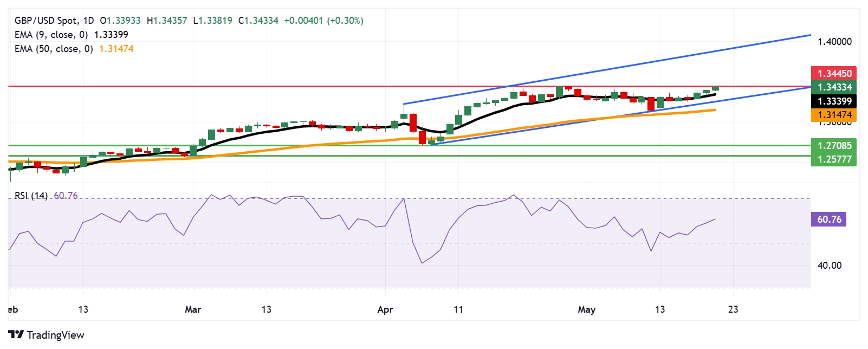Click the black 1.33399 EMA price label
868x349 pixels.
click(x=834, y=101)
